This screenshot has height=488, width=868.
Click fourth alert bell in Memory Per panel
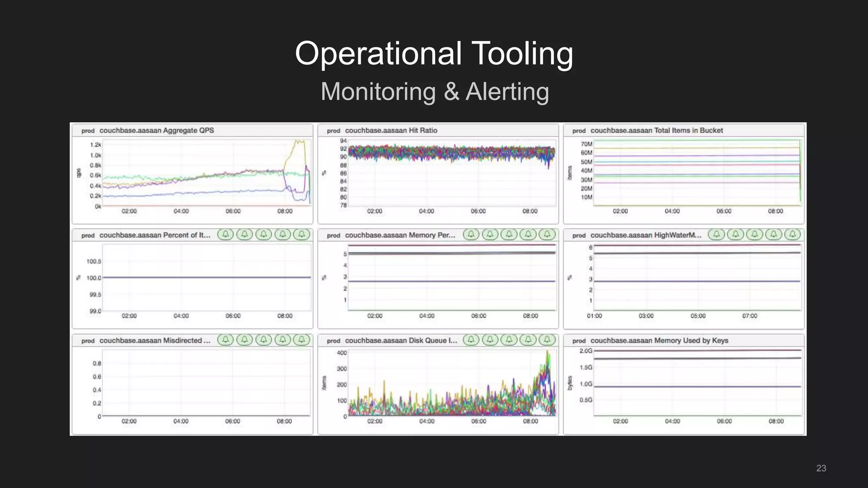[x=528, y=234]
